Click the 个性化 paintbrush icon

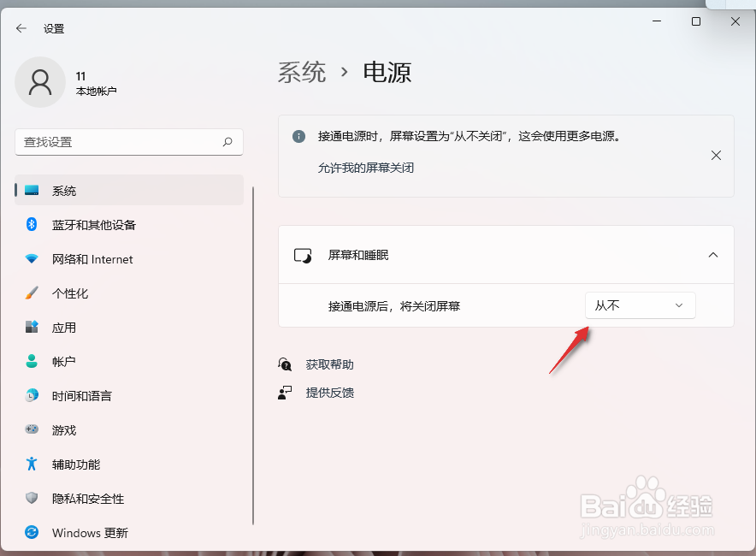(32, 293)
